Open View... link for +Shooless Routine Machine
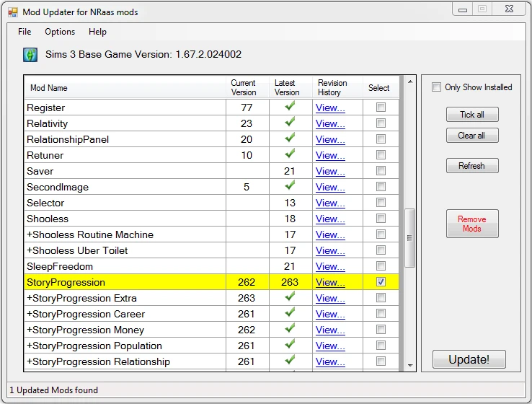 pyautogui.click(x=330, y=235)
